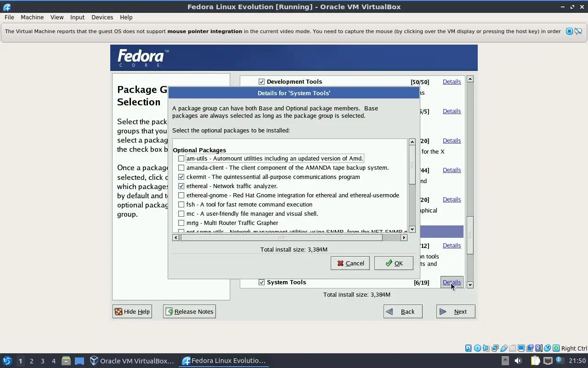Uncheck the ethereal network analyzer checkbox
Image resolution: width=588 pixels, height=368 pixels.
[181, 186]
